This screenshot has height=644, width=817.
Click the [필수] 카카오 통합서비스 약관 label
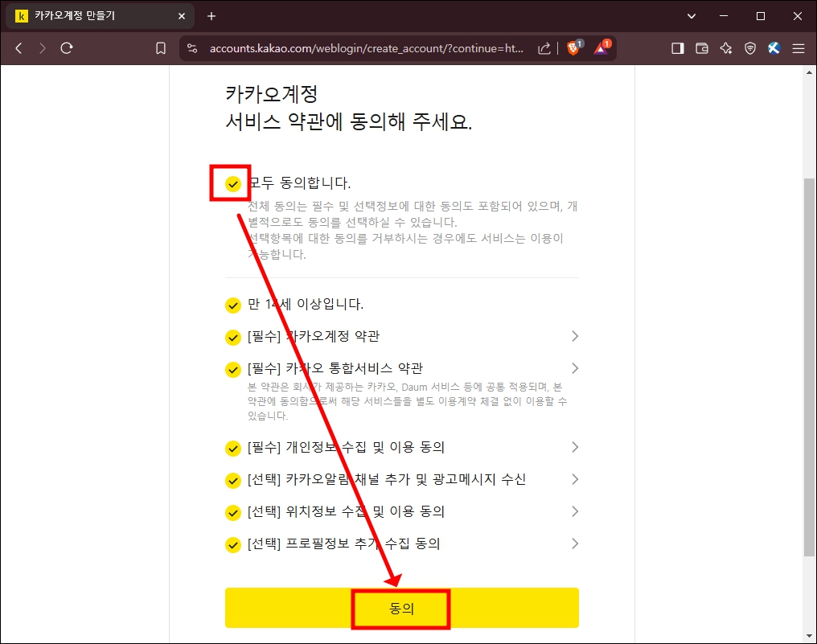pyautogui.click(x=335, y=368)
